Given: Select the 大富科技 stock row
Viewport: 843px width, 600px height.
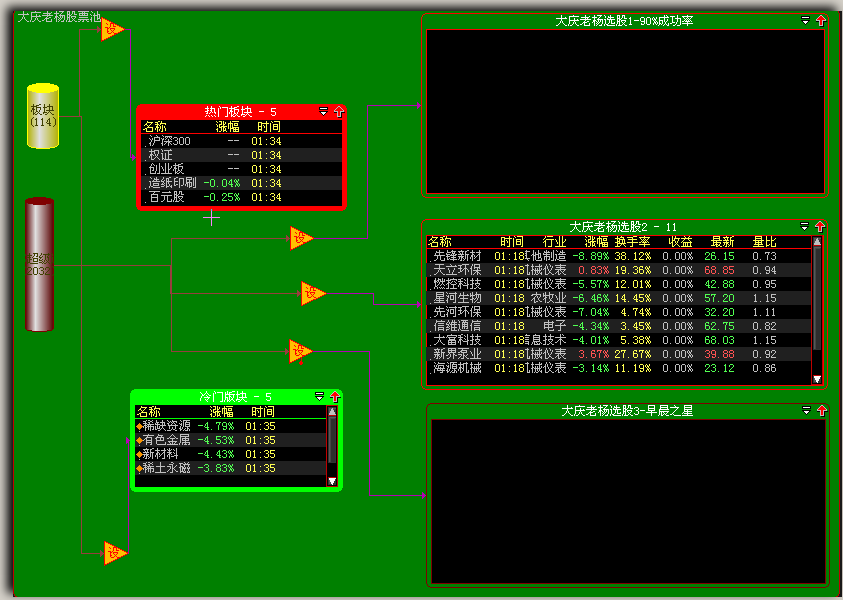Looking at the screenshot, I should click(x=619, y=340).
